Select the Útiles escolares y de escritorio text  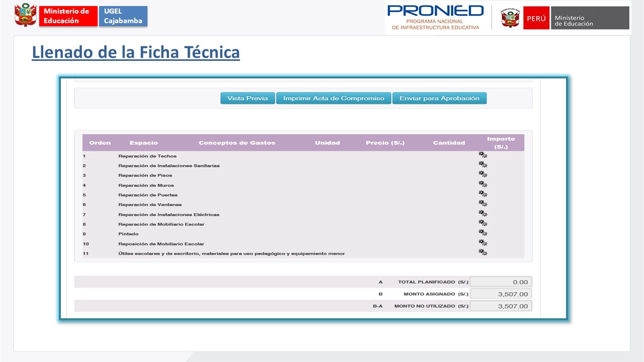coord(231,253)
